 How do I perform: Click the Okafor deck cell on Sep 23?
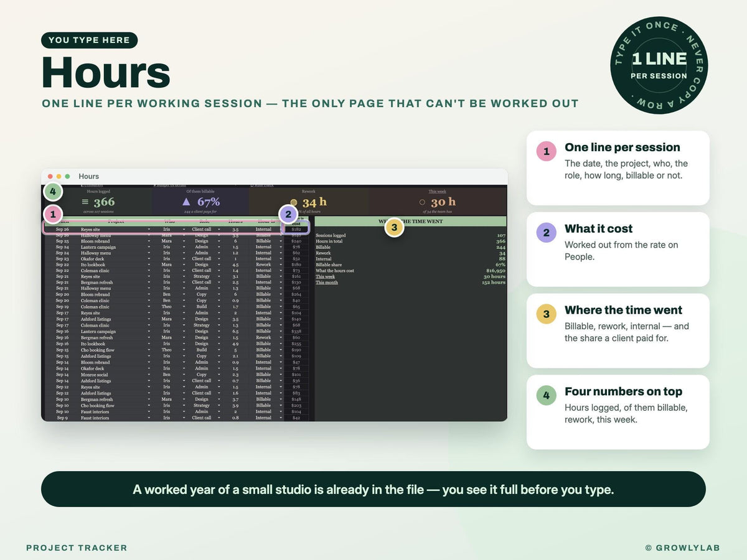coord(94,259)
